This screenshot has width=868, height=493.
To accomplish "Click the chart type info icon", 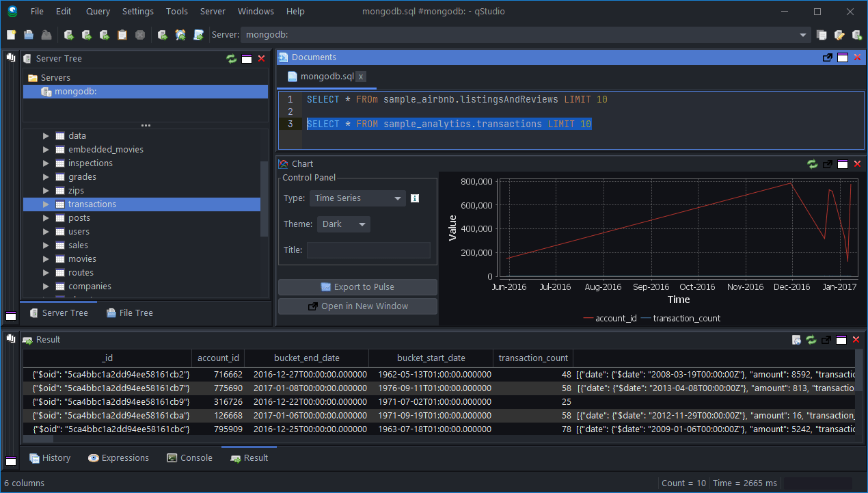I will (x=414, y=198).
